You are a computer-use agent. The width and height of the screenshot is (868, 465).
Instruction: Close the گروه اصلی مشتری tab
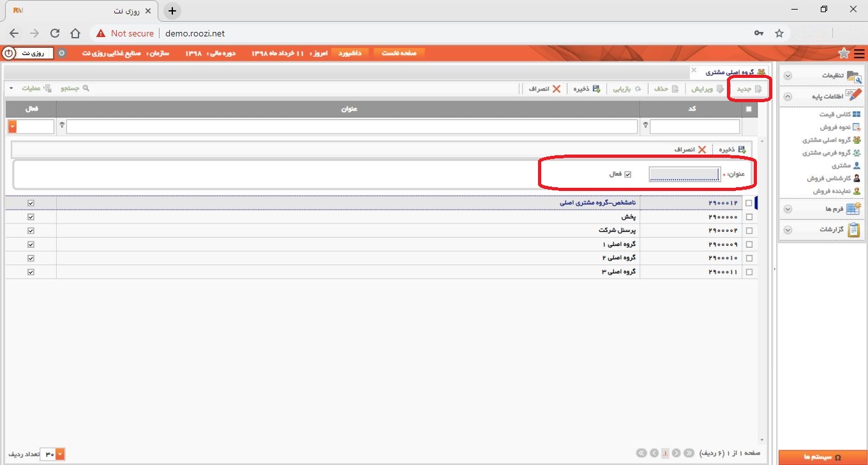point(694,70)
